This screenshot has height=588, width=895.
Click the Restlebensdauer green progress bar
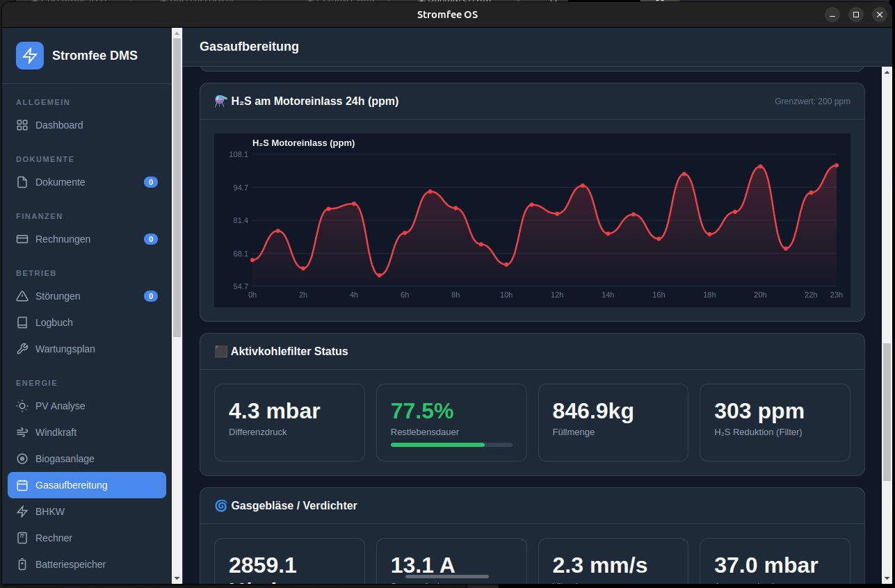pyautogui.click(x=451, y=445)
